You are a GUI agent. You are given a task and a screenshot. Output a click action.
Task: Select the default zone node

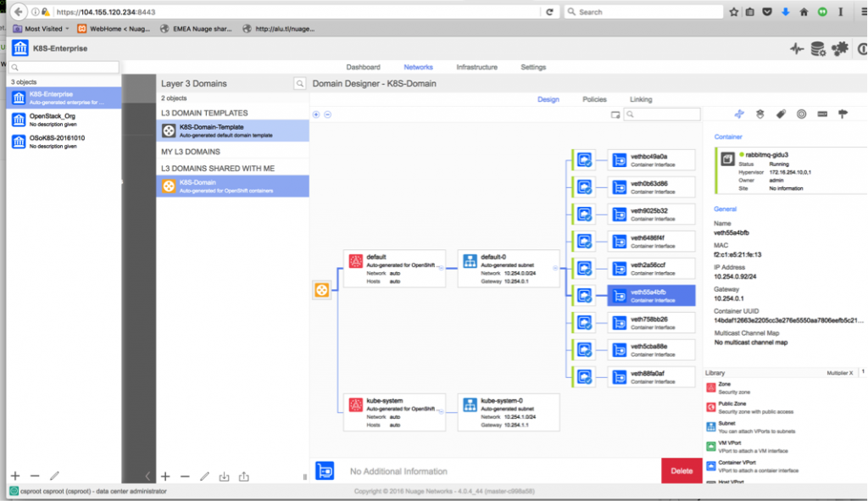(x=395, y=269)
